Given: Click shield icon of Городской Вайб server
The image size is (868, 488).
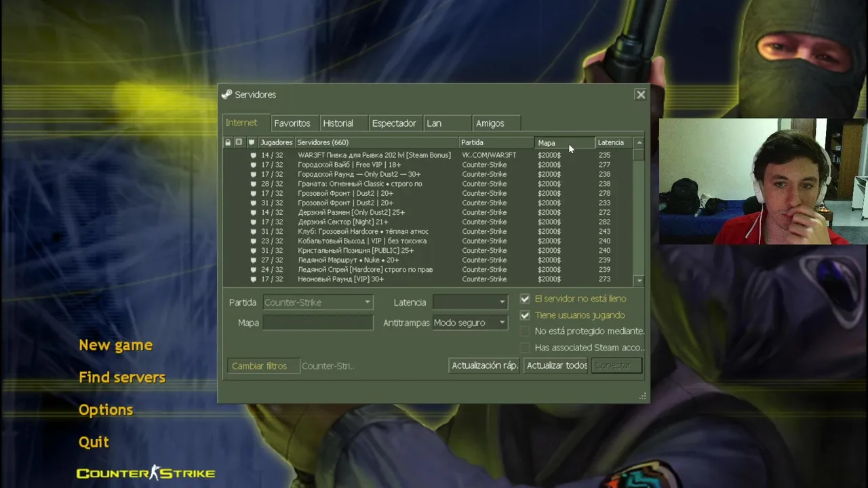Looking at the screenshot, I should click(253, 165).
